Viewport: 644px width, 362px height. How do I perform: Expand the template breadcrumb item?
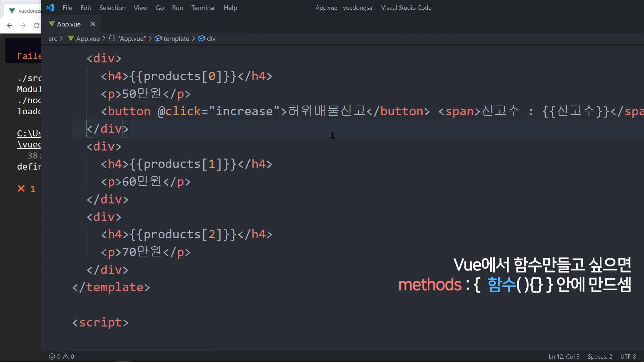coord(176,39)
